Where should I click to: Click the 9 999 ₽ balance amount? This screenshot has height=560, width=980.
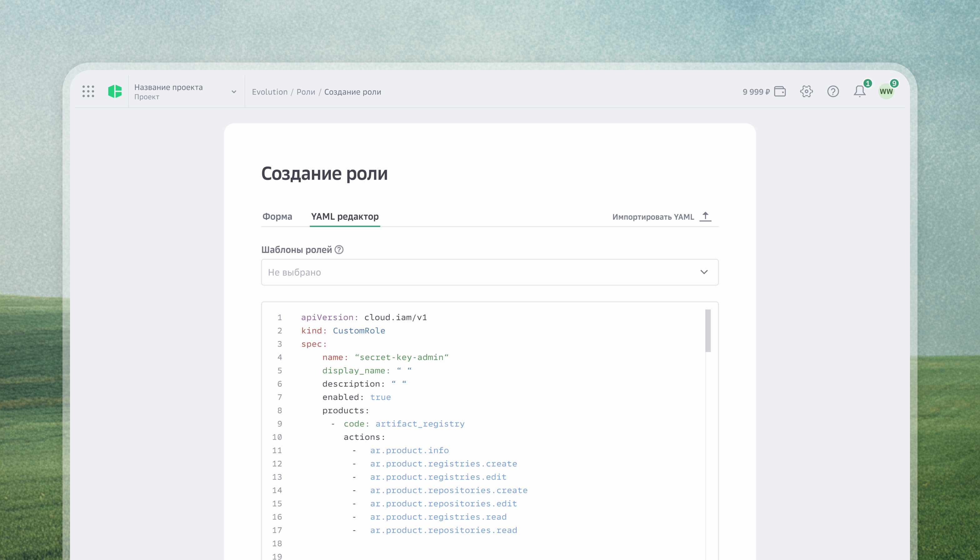coord(756,92)
